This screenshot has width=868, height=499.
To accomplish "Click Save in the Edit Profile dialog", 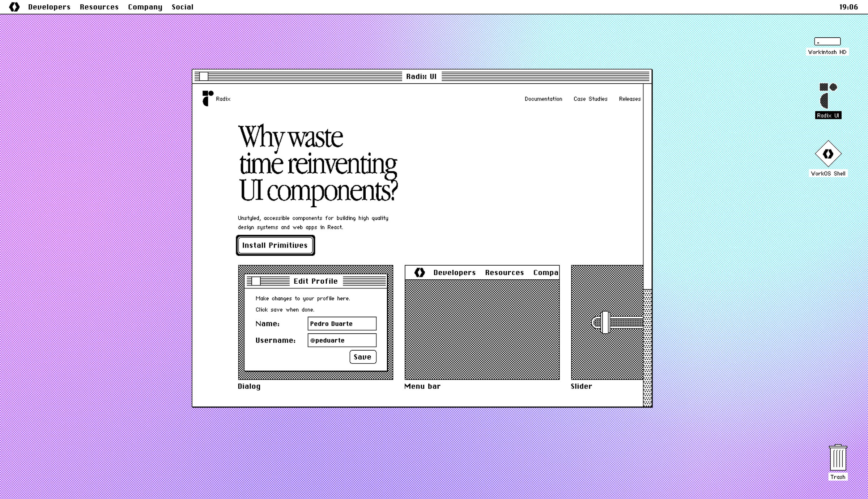I will [363, 357].
